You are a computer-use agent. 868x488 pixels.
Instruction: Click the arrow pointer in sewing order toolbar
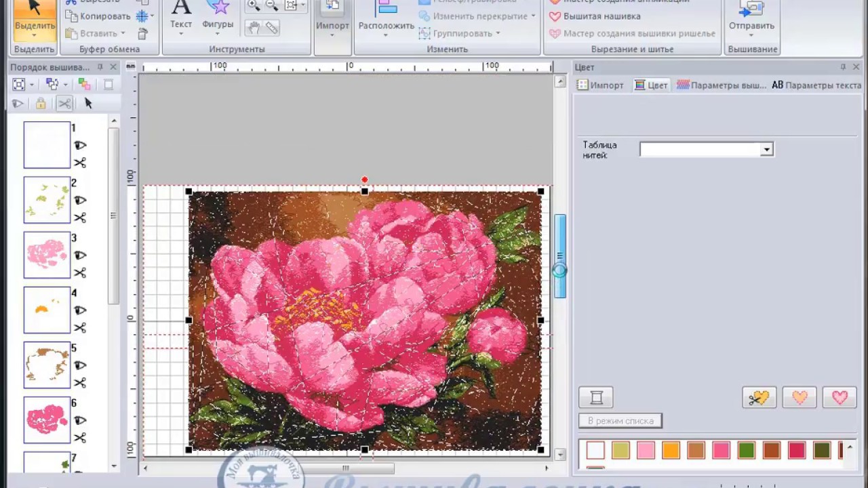click(88, 104)
